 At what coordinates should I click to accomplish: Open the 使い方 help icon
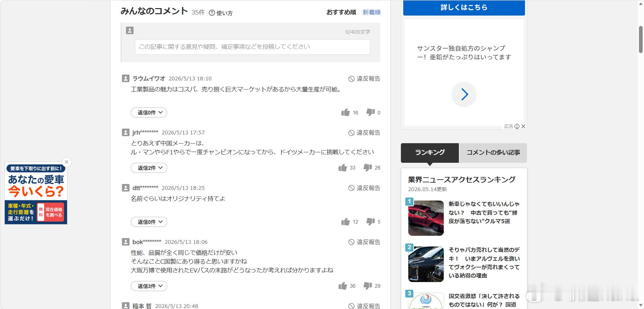(x=212, y=13)
